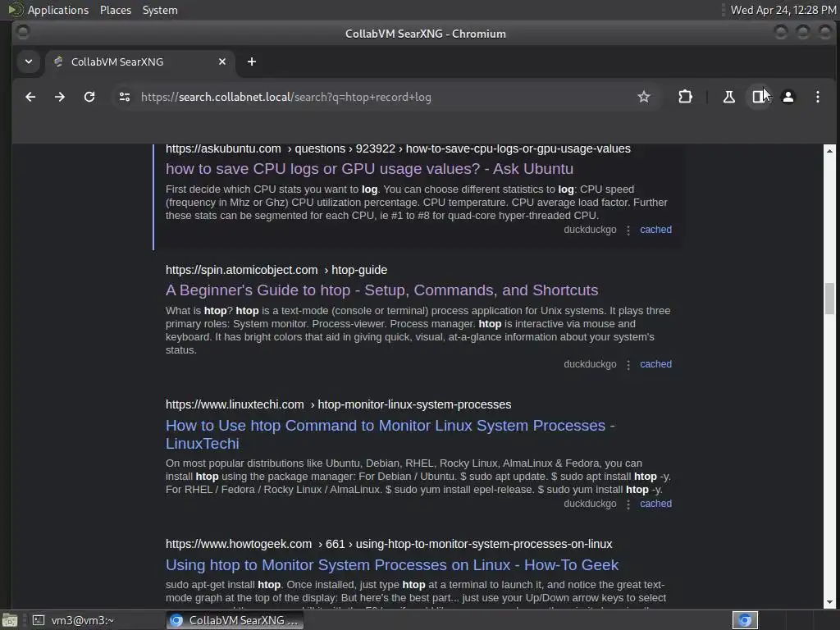The height and width of the screenshot is (630, 840).
Task: Open the Extensions puzzle icon
Action: point(685,97)
